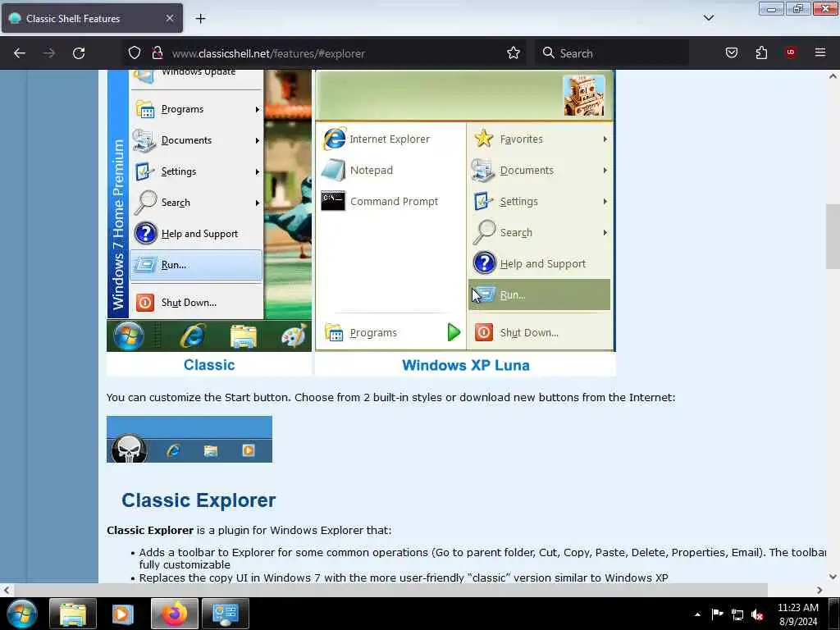Click the paint palette icon on Classic taskbar image
The height and width of the screenshot is (630, 840).
point(293,336)
